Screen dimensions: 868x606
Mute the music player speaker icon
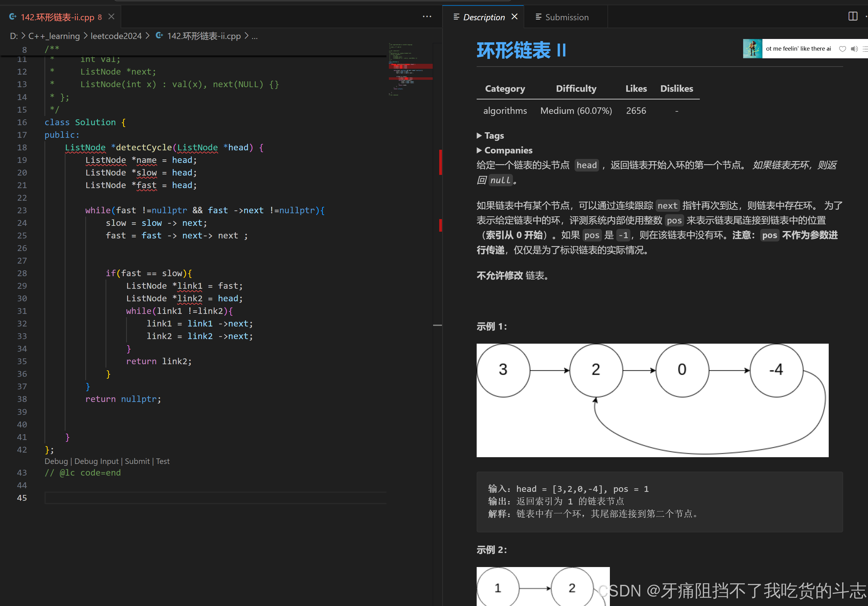pos(854,49)
